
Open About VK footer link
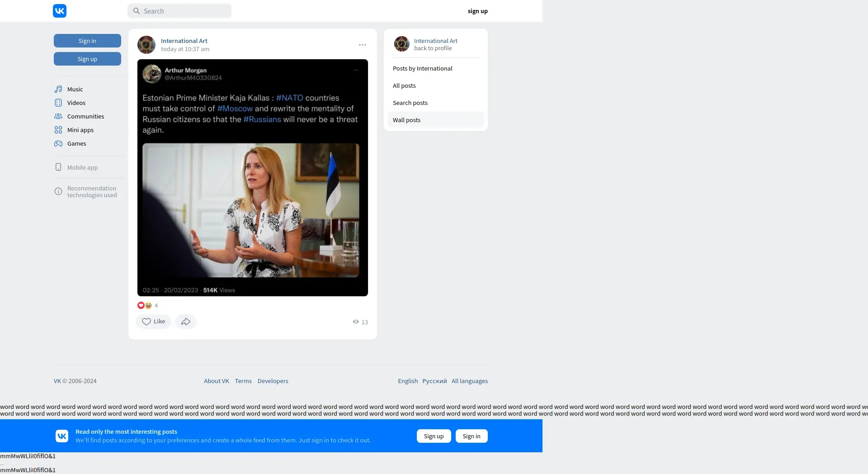click(217, 381)
